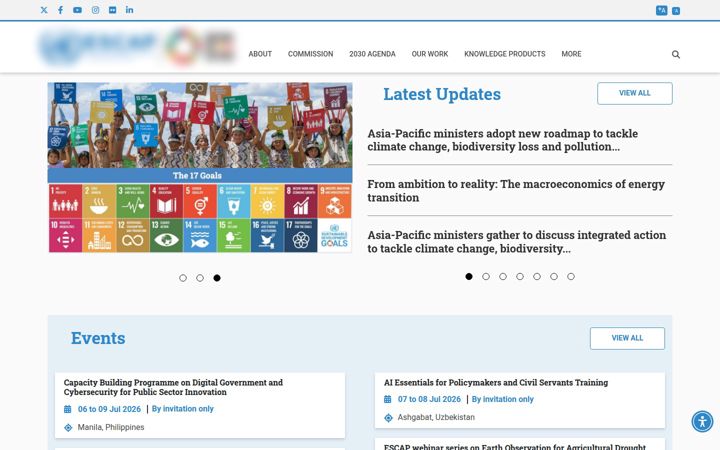Open the LinkedIn social link
Screen dimensions: 720x450
tap(129, 10)
